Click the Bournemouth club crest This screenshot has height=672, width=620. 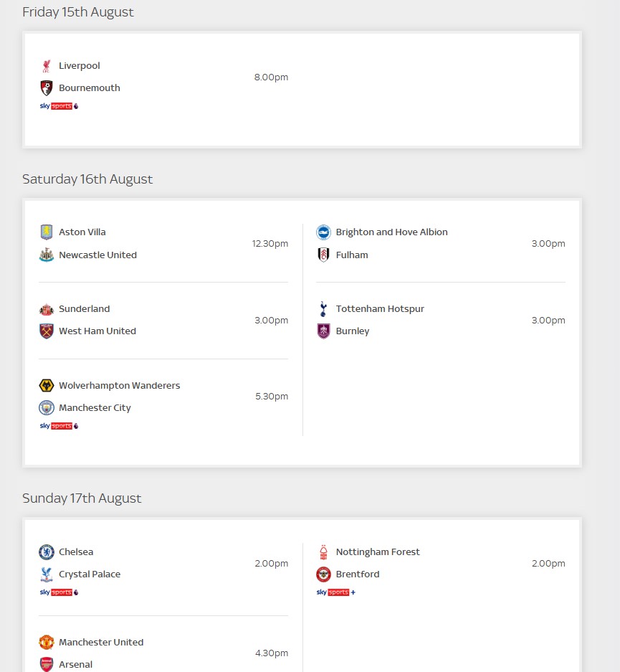coord(47,88)
